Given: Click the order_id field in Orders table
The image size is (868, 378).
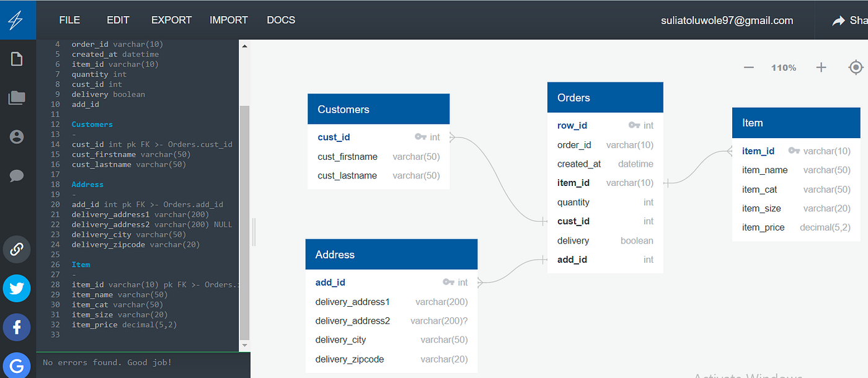Looking at the screenshot, I should [x=605, y=144].
